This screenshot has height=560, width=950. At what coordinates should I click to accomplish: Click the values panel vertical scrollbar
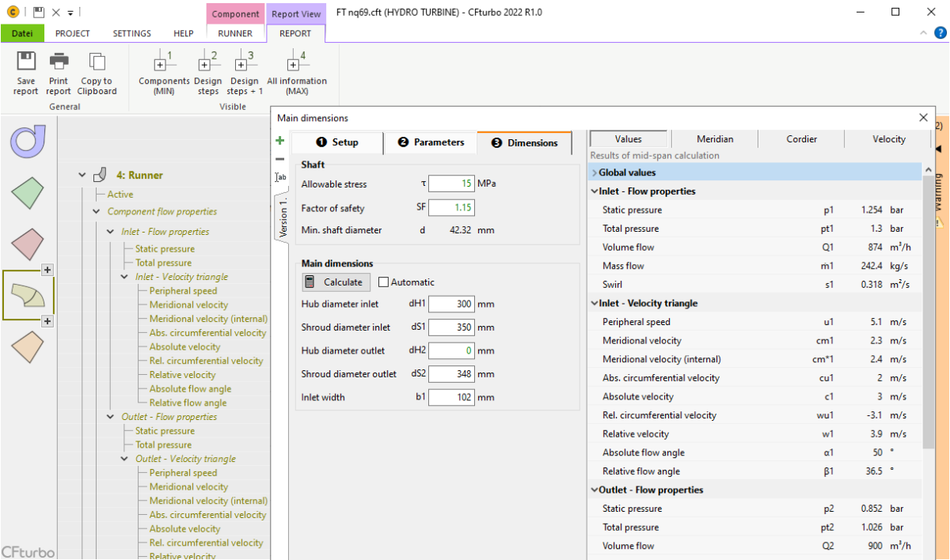click(x=927, y=312)
